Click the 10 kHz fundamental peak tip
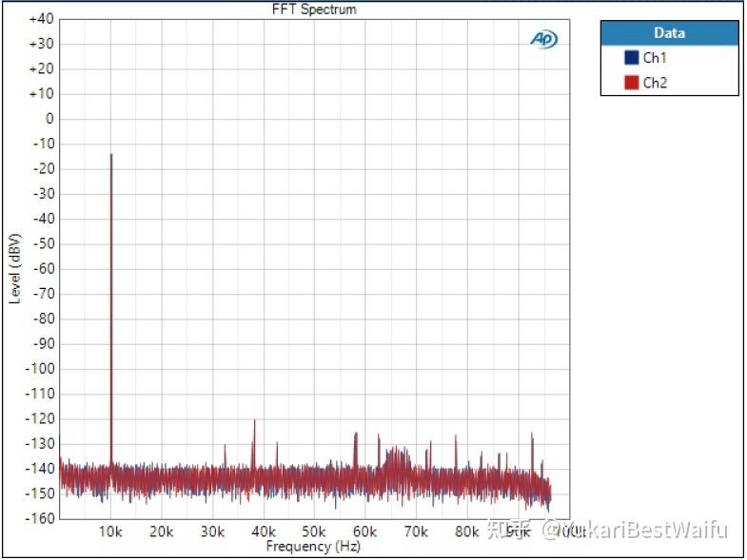 111,154
